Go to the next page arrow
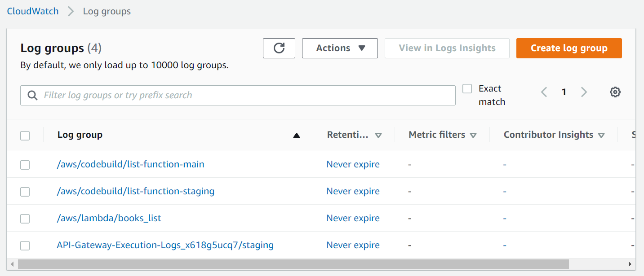This screenshot has width=644, height=276. [584, 92]
